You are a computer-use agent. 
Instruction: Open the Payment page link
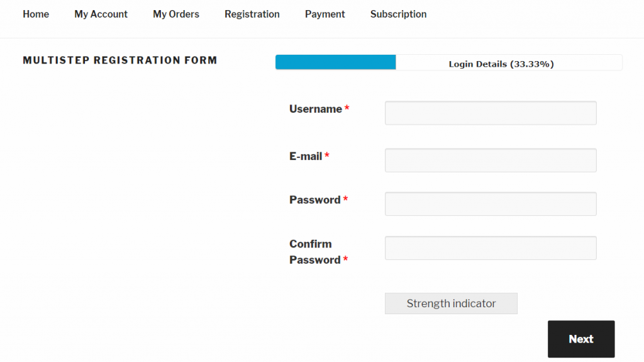tap(325, 14)
